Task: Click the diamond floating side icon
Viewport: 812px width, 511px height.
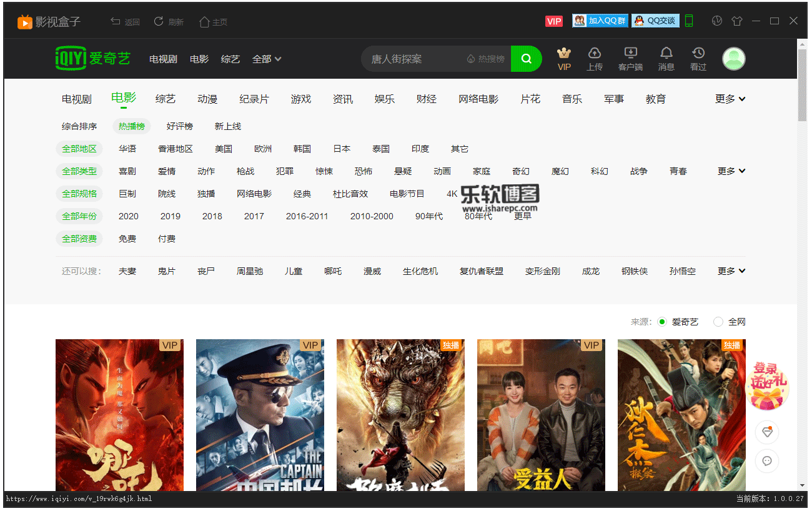Action: [767, 432]
